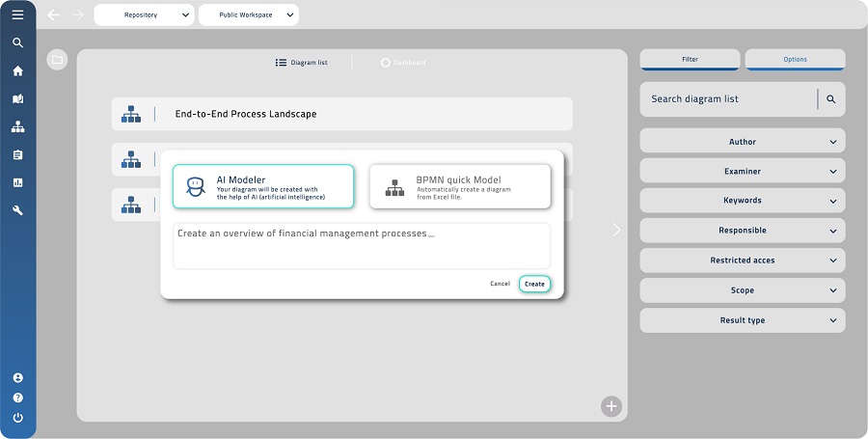Select the AI Modeler option card
The width and height of the screenshot is (868, 439).
pos(263,186)
